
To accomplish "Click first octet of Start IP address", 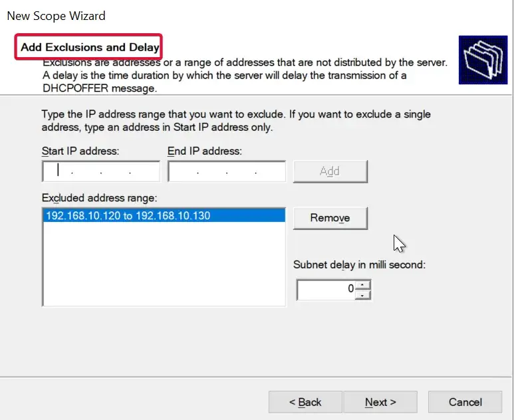I will point(58,171).
